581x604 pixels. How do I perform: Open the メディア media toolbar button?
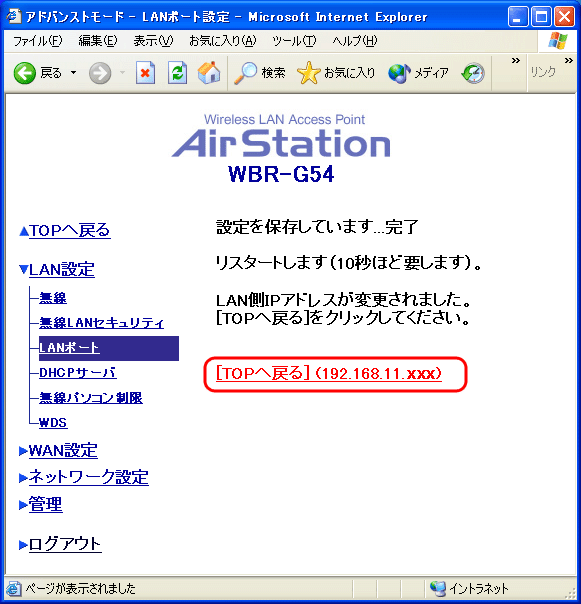click(418, 73)
